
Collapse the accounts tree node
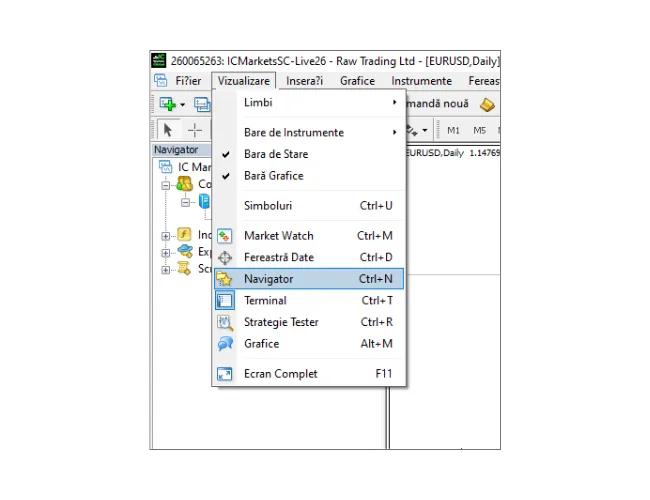165,185
